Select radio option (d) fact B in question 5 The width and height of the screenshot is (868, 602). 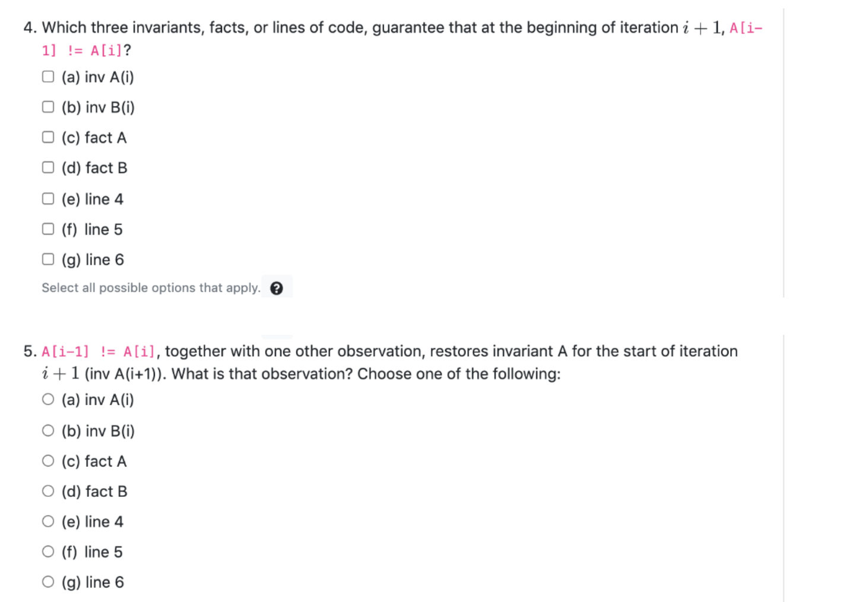[47, 490]
